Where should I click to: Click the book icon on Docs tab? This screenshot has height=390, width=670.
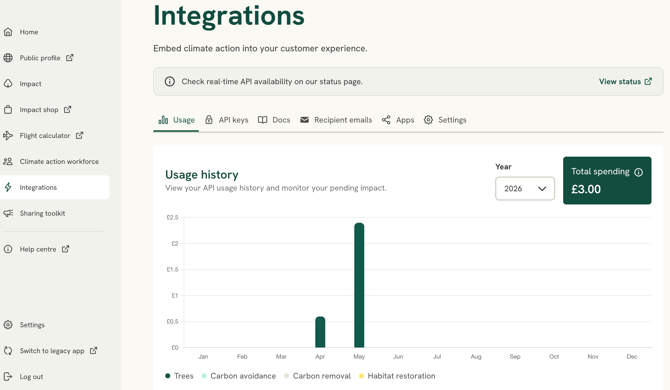coord(262,120)
